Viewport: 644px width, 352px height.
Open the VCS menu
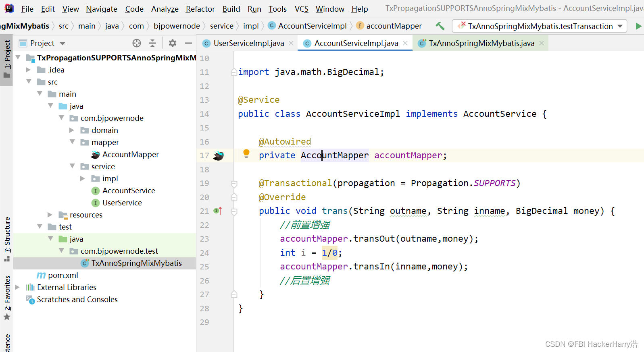tap(301, 9)
